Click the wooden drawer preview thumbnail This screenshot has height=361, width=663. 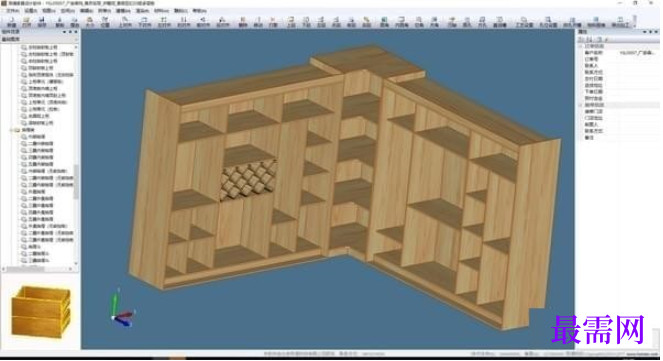[41, 311]
